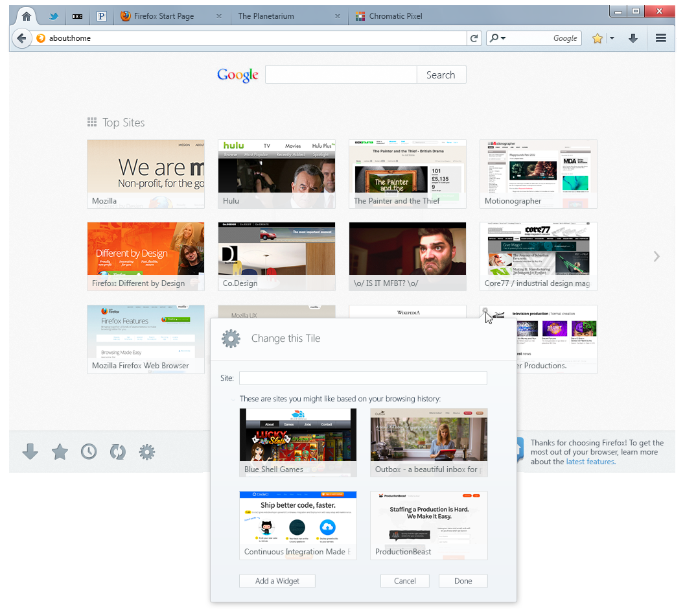Choose the Continuous Integration suggestion tile
The height and width of the screenshot is (616, 685).
[x=298, y=525]
